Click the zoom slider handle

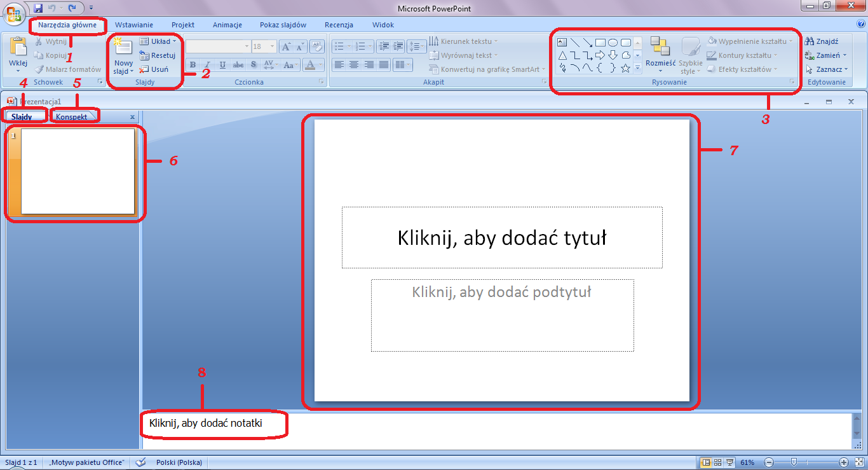click(794, 462)
